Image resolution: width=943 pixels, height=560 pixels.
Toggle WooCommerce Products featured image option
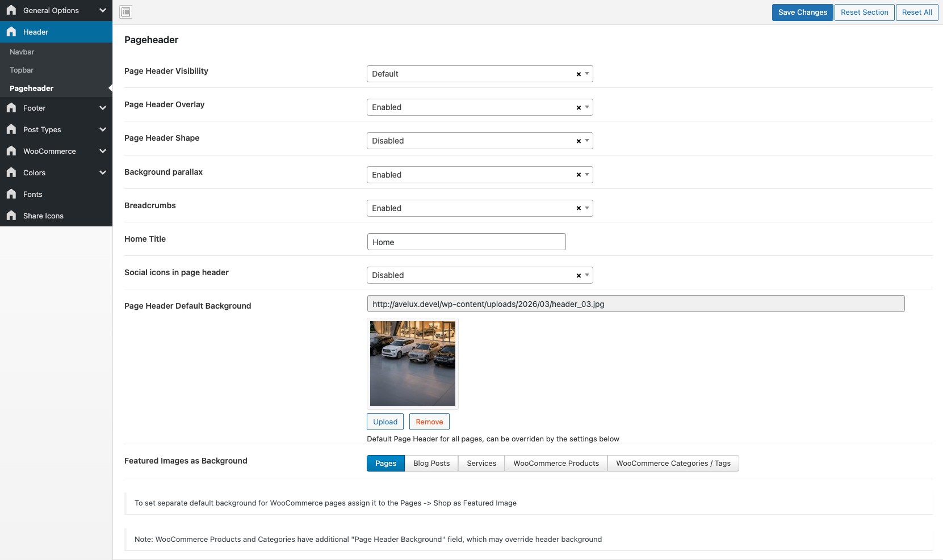[556, 464]
